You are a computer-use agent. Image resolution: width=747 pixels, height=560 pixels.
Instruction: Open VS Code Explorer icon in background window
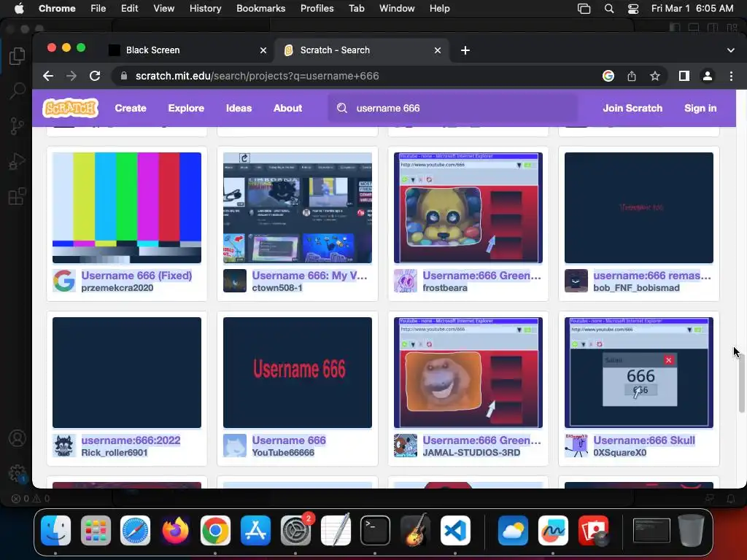click(18, 56)
